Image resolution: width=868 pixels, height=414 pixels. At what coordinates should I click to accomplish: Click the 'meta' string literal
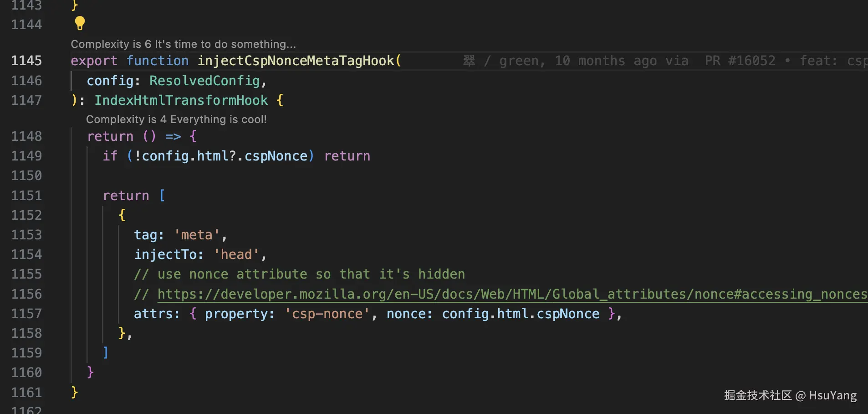(x=197, y=235)
